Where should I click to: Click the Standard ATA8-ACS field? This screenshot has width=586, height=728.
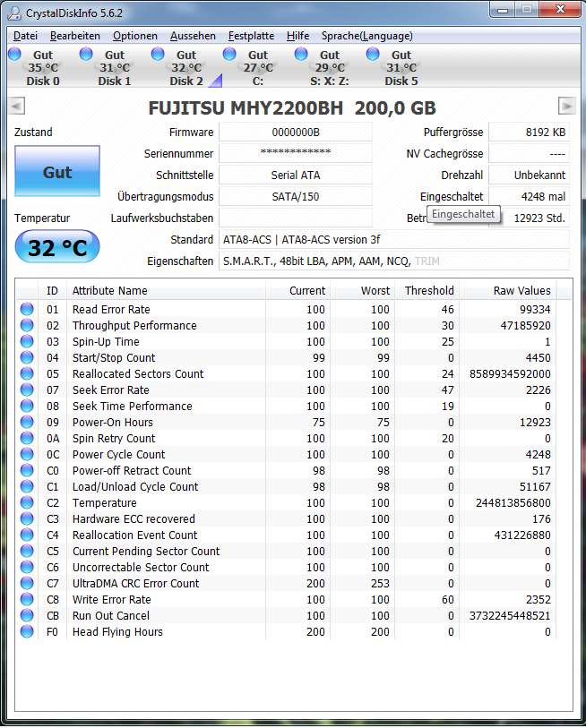(394, 240)
